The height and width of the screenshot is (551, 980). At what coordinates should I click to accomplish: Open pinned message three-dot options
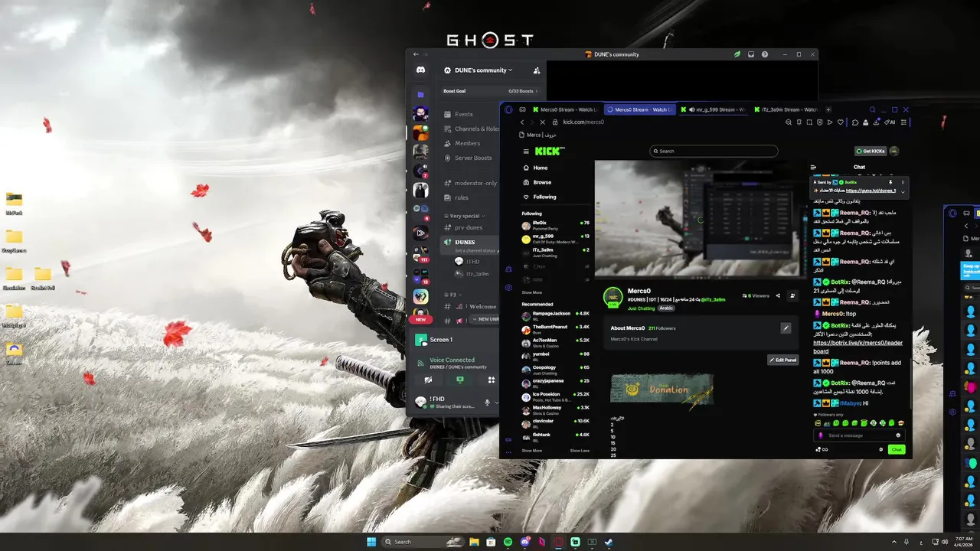[x=903, y=182]
